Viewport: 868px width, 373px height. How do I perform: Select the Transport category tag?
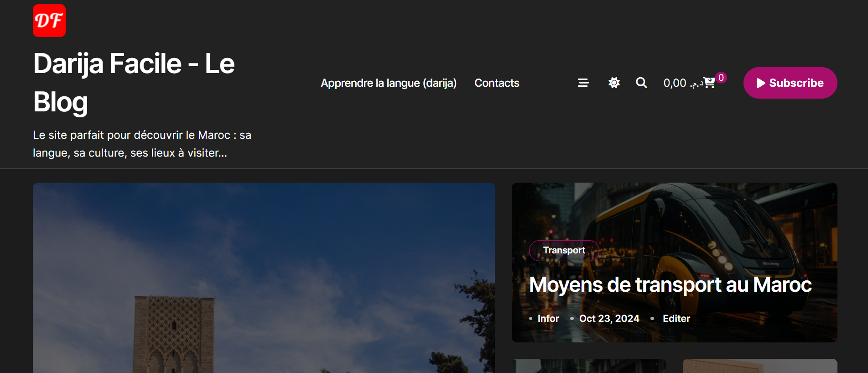(564, 250)
